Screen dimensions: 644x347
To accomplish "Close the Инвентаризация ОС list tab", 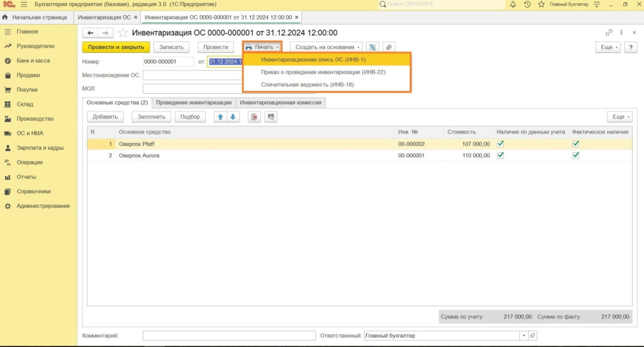I will tap(136, 17).
